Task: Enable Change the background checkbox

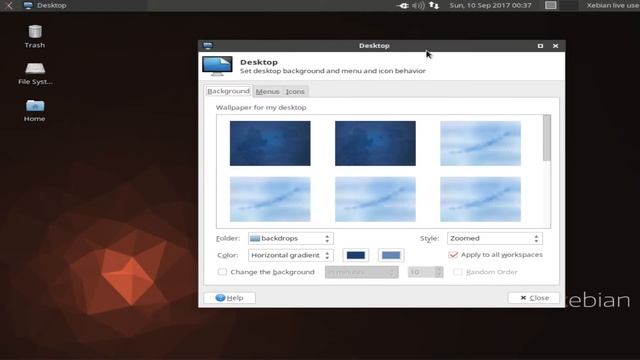Action: (222, 272)
